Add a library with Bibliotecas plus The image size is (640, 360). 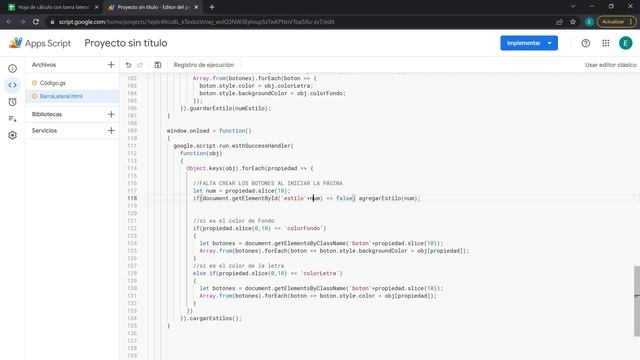(x=111, y=114)
